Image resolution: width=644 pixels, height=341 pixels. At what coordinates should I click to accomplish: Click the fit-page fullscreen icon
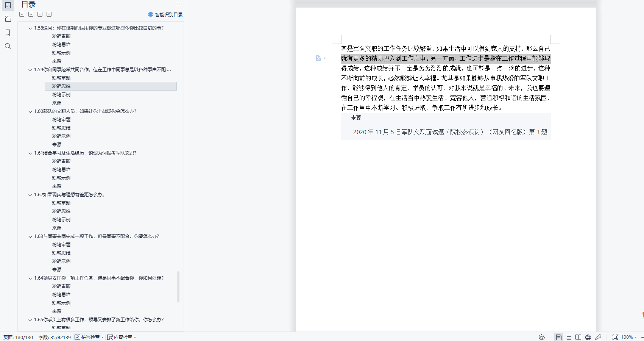tap(615, 337)
